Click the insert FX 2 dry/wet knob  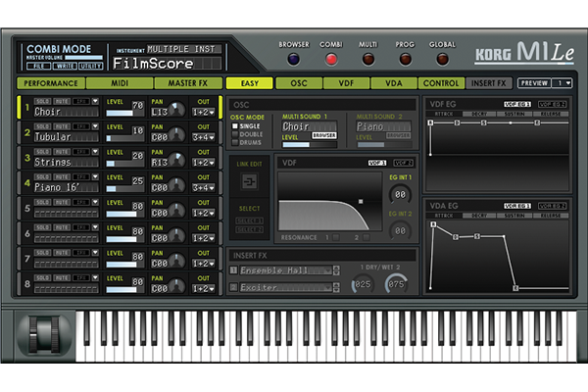coord(396,284)
